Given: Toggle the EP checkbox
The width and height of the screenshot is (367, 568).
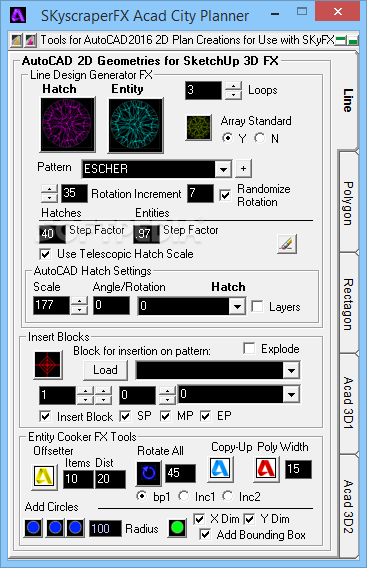Looking at the screenshot, I should pos(205,416).
